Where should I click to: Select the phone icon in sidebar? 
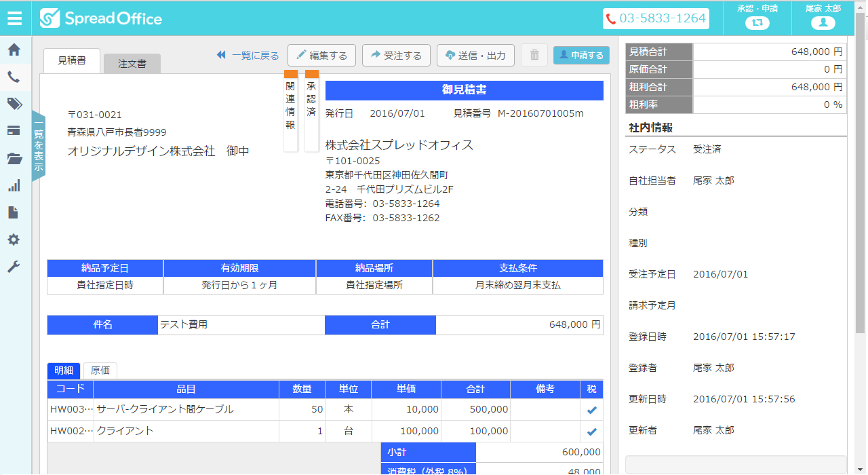click(x=14, y=77)
